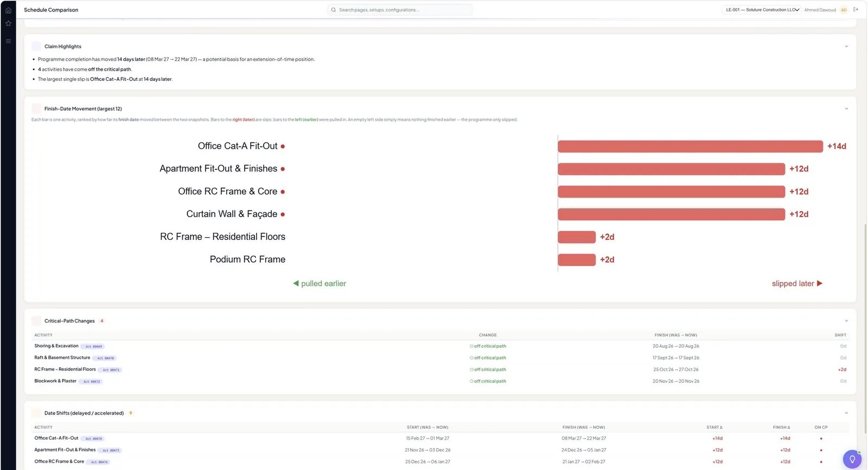Click the Act 00469 tag for Shoring & Excavation
Image resolution: width=868 pixels, height=470 pixels.
(x=93, y=346)
